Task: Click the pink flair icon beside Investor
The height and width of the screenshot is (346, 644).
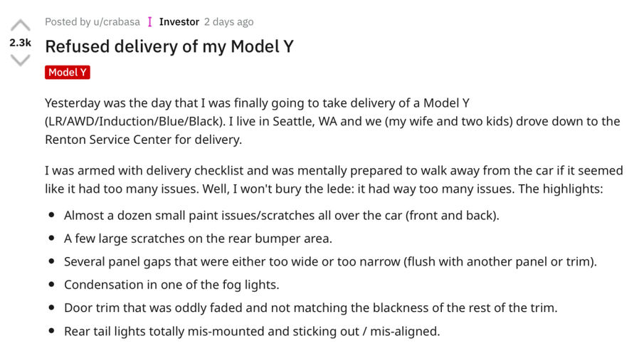Action: [150, 22]
